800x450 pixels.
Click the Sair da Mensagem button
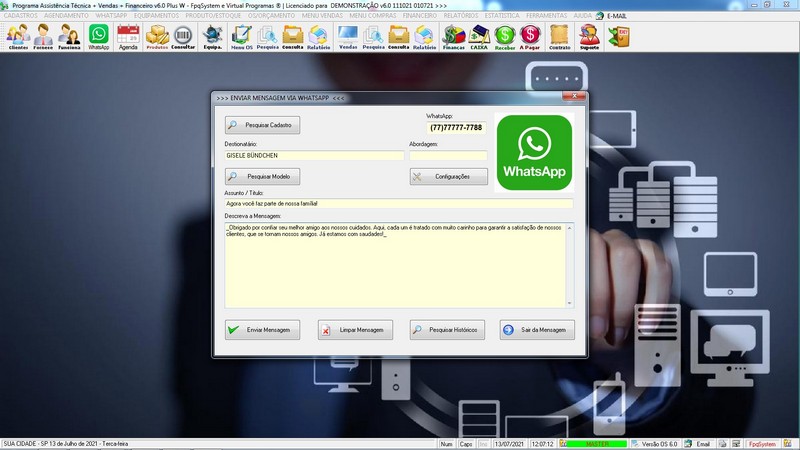click(537, 330)
